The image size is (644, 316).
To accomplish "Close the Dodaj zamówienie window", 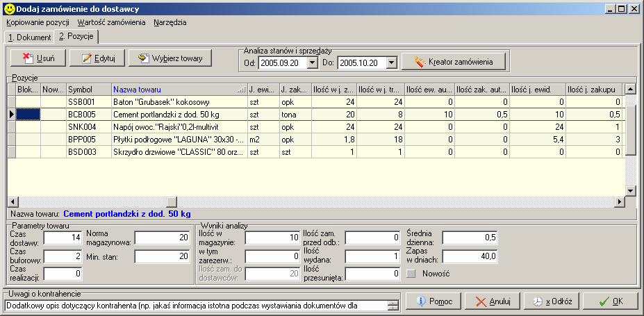I will pyautogui.click(x=634, y=8).
